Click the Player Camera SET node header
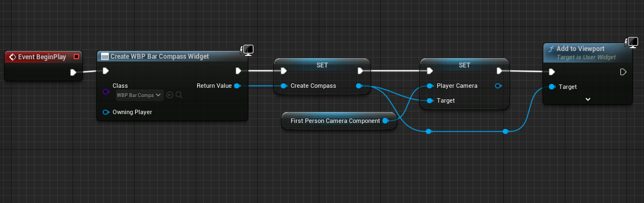Screen dimensions: 644x203 464,65
